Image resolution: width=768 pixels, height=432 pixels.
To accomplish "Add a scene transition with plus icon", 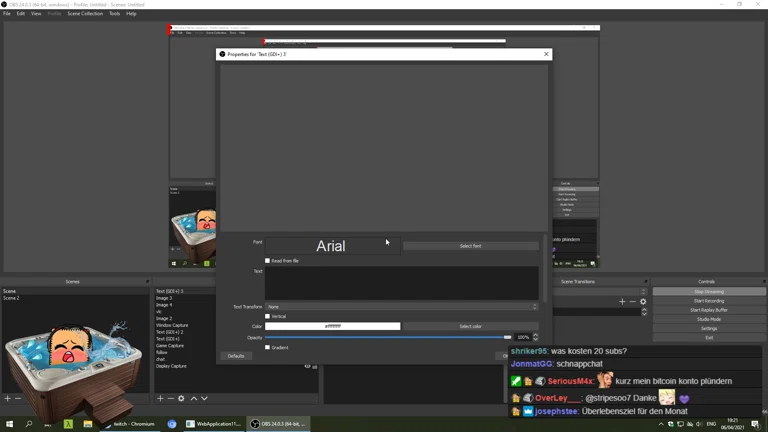I will (x=622, y=301).
